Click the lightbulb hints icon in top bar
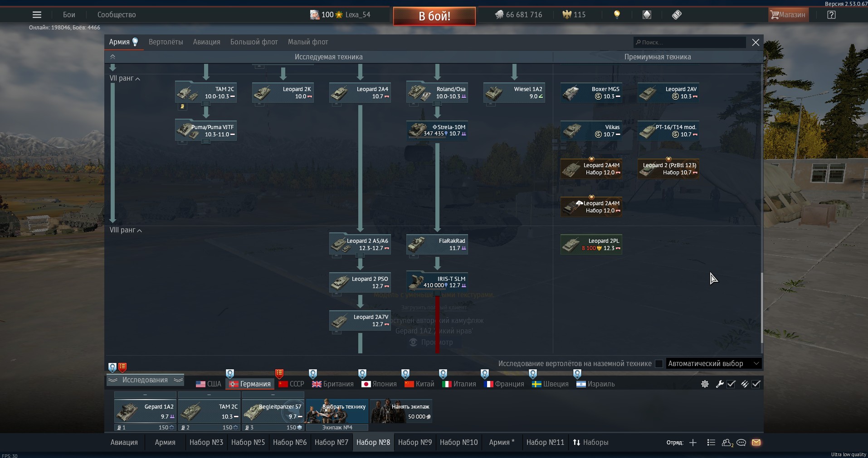This screenshot has height=458, width=868. (617, 14)
